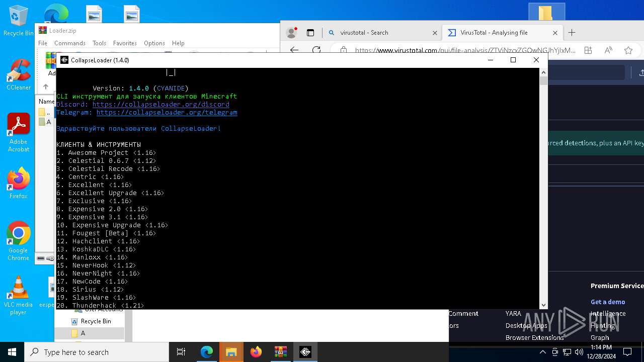Refresh the VirusTotal page
Image resolution: width=644 pixels, height=362 pixels.
[316, 50]
